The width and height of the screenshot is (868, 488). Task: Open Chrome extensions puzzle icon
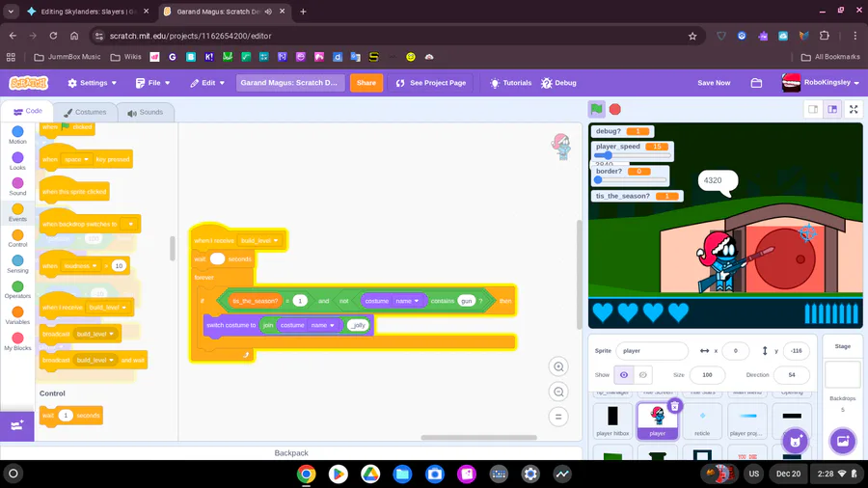[x=825, y=36]
